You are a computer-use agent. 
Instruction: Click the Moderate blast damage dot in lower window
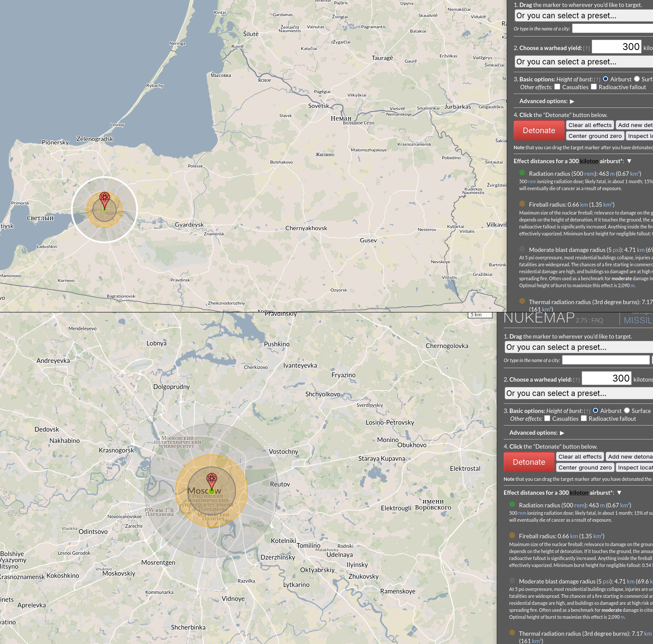coord(512,580)
